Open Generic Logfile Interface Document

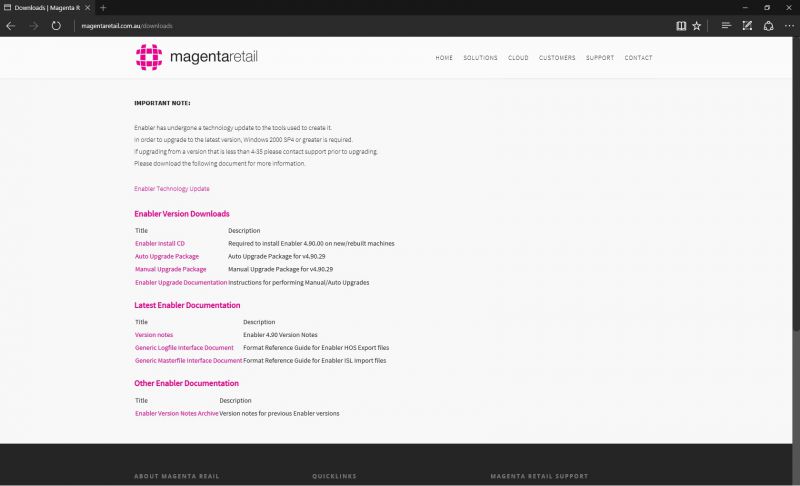tap(184, 348)
